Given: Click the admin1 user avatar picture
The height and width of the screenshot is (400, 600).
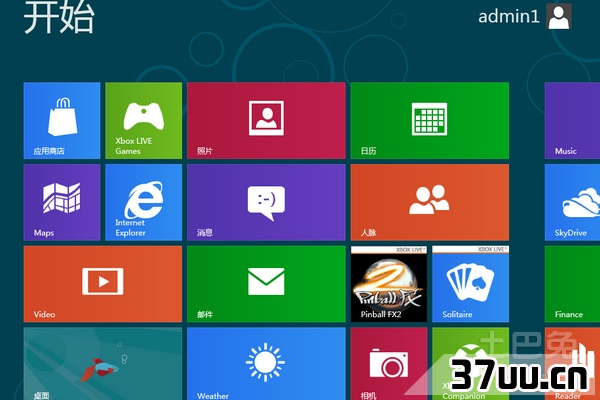Looking at the screenshot, I should (559, 16).
